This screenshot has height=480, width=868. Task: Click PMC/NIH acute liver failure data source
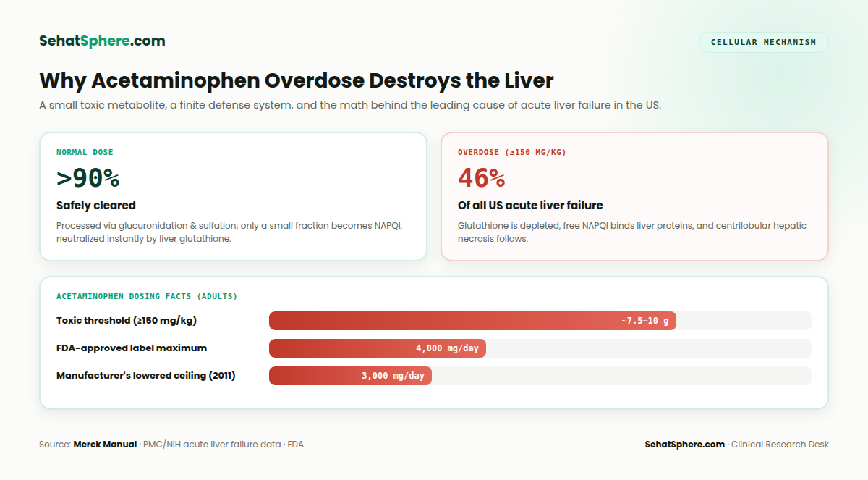tap(212, 445)
